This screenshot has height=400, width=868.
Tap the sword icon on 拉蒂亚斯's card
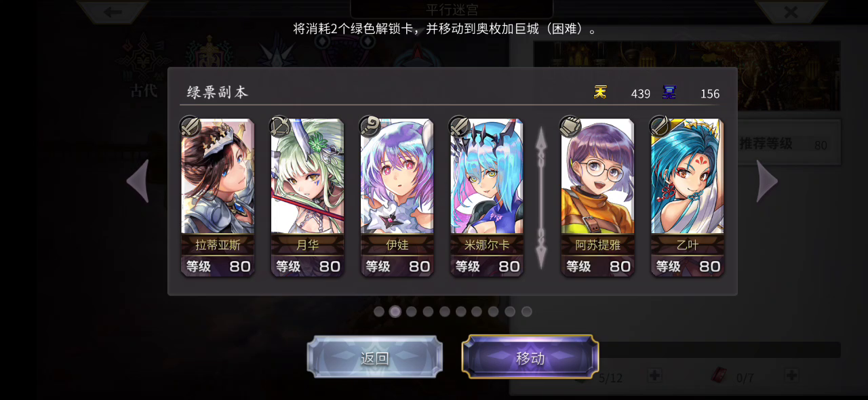tap(191, 126)
